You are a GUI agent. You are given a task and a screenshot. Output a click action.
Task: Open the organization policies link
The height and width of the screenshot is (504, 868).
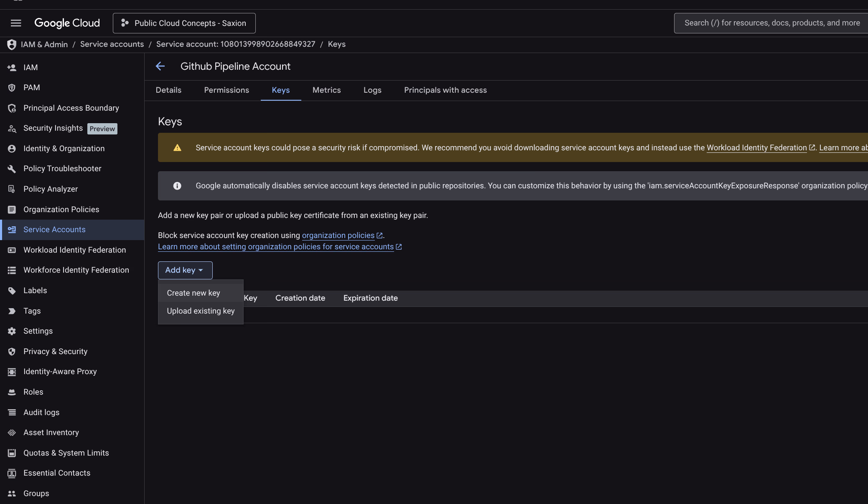coord(338,235)
